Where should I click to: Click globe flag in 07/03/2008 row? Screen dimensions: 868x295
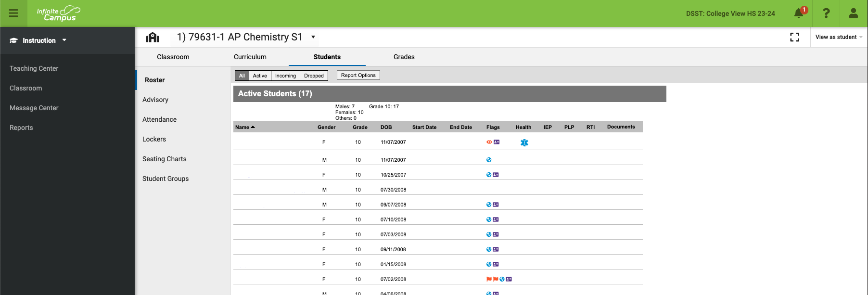tap(489, 234)
